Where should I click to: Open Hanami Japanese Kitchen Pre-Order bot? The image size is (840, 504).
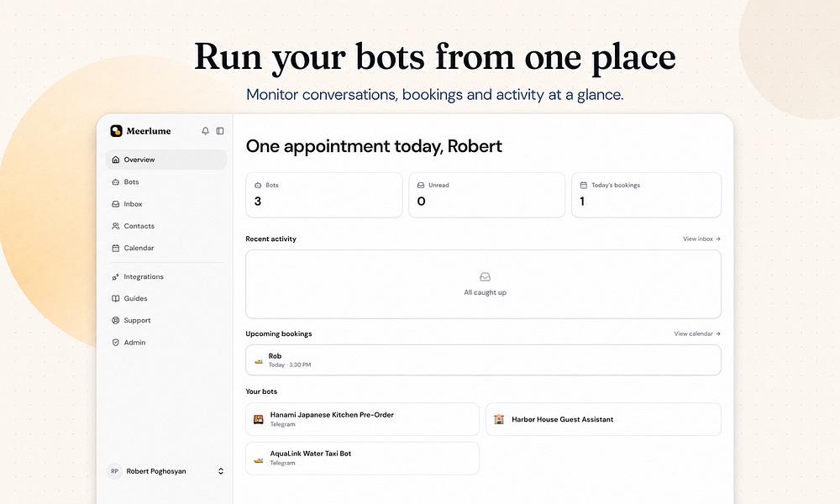click(x=363, y=419)
